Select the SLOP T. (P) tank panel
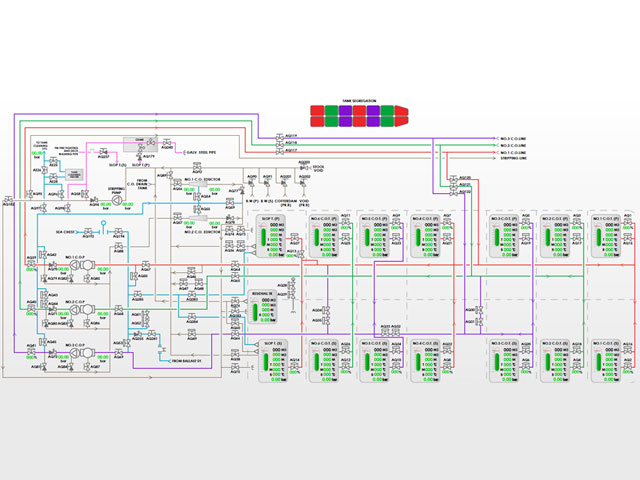640x480 pixels. [x=271, y=236]
